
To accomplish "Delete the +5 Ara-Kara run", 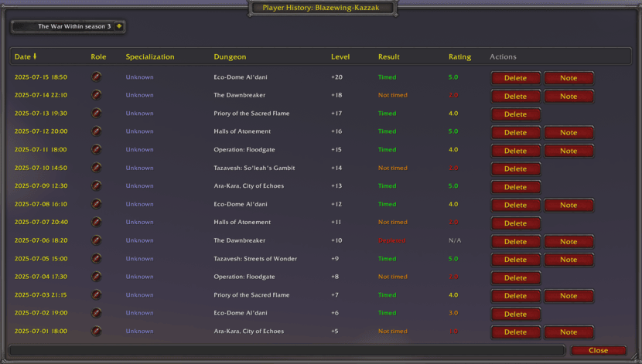I will click(x=515, y=332).
